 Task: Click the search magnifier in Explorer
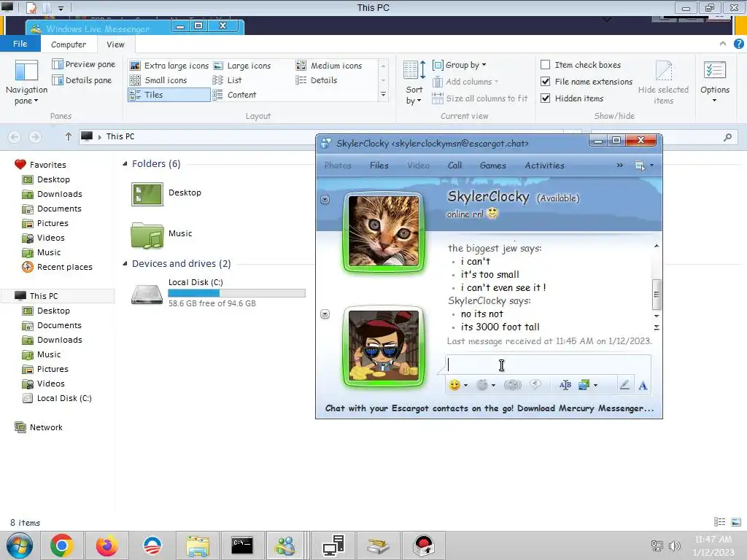pos(727,137)
